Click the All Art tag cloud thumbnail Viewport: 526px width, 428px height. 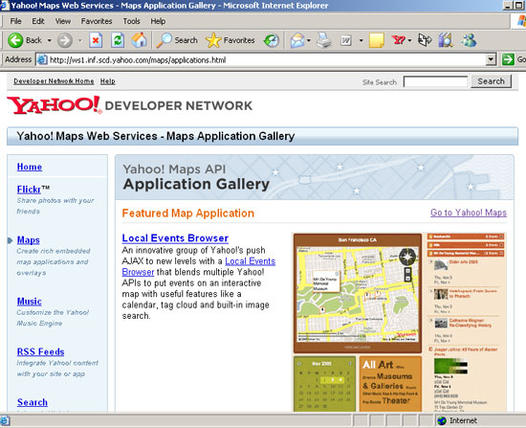(x=390, y=384)
